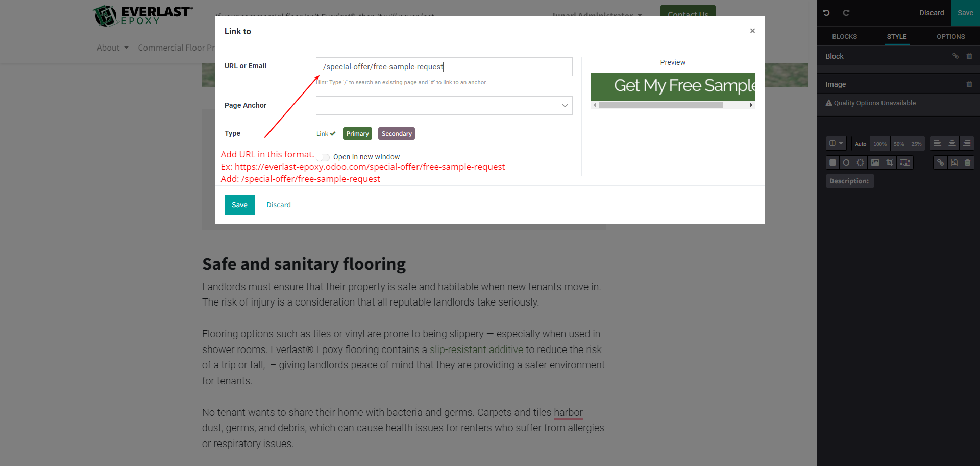Click the transform image icon
This screenshot has width=980, height=466.
click(x=905, y=162)
